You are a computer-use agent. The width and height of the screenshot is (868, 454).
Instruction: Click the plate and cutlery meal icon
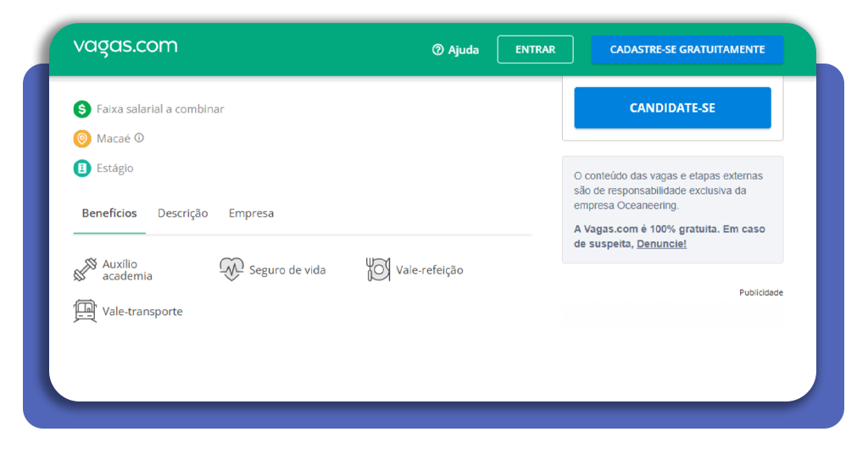[378, 270]
